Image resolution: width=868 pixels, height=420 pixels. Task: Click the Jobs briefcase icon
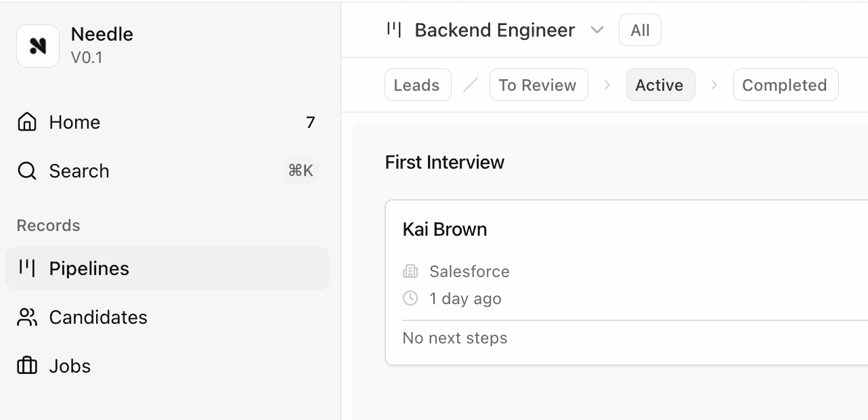[27, 366]
